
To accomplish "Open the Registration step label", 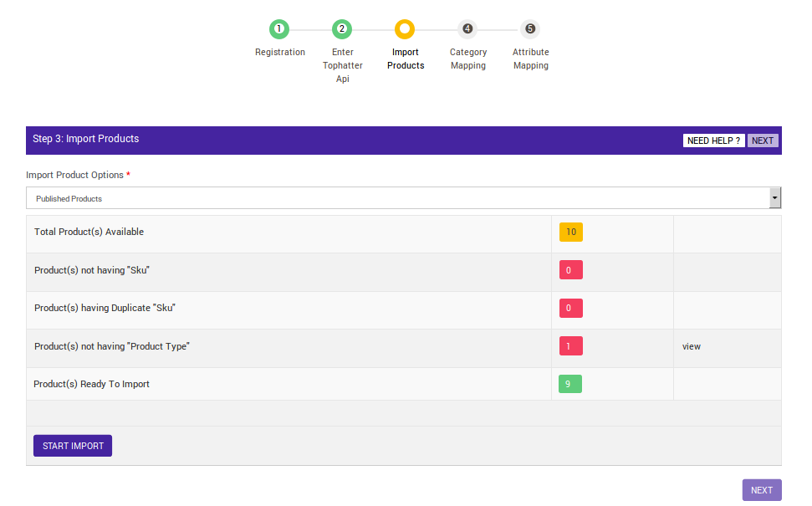I will coord(280,52).
